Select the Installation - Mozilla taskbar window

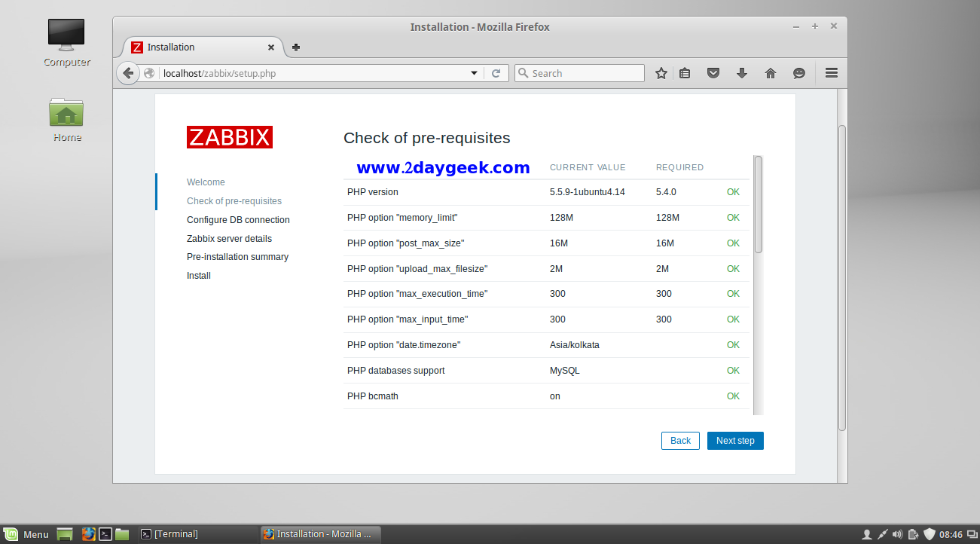[x=320, y=534]
